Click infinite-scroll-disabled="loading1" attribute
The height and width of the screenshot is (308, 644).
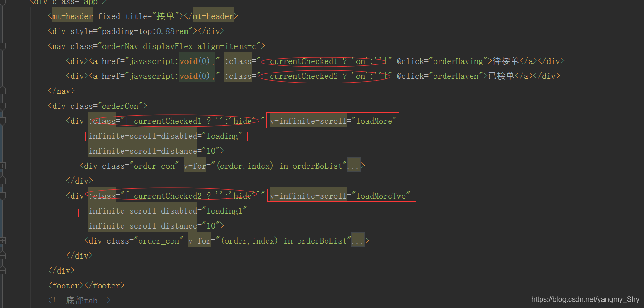[168, 211]
